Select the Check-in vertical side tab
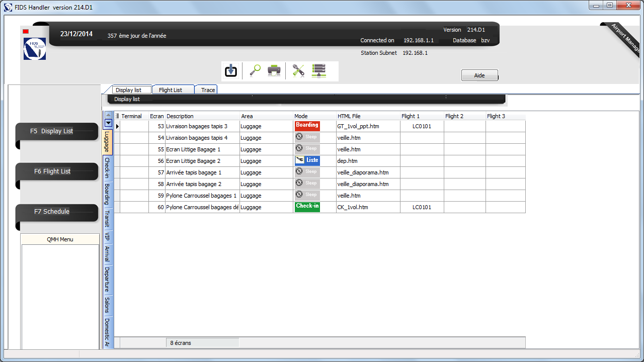 coord(107,168)
